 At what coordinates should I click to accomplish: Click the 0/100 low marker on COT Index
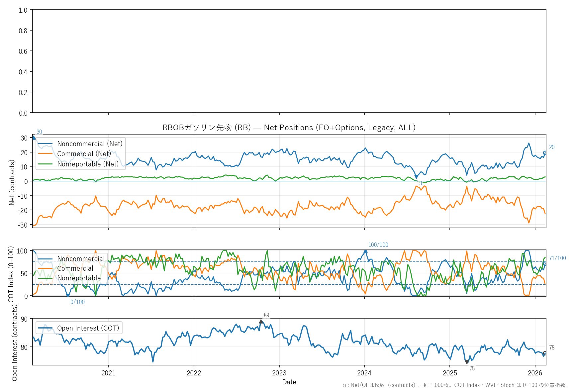click(x=68, y=295)
